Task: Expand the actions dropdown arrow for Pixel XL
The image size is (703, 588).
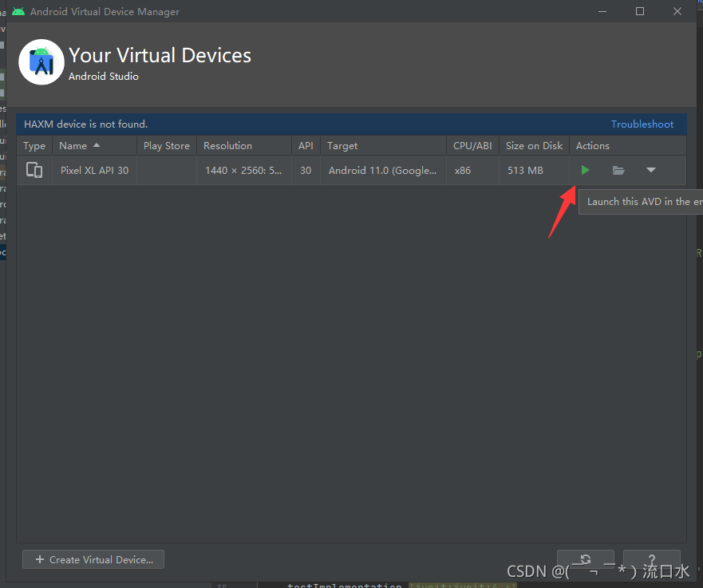Action: 651,170
